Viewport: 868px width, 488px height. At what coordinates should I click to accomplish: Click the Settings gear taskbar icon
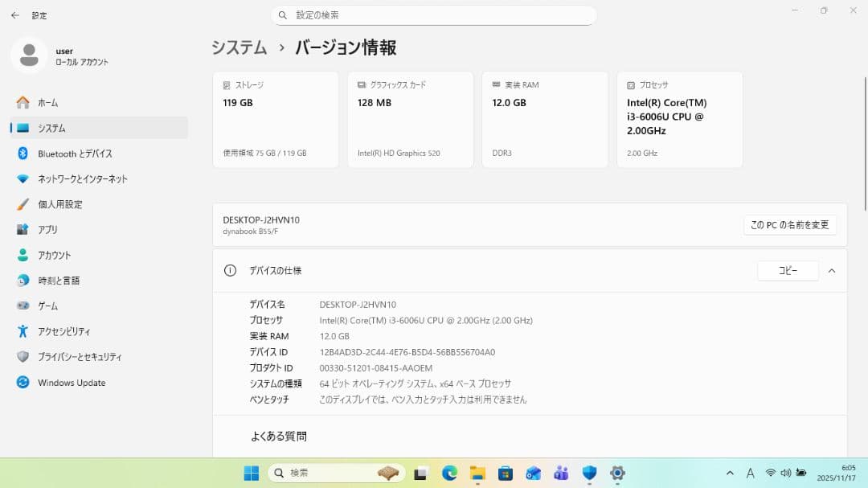pos(617,473)
